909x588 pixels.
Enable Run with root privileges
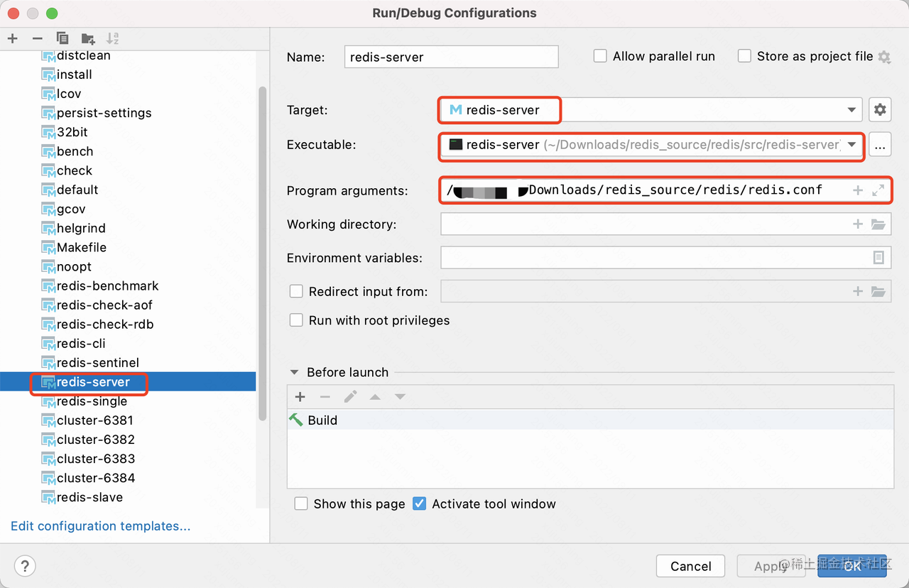pyautogui.click(x=297, y=320)
